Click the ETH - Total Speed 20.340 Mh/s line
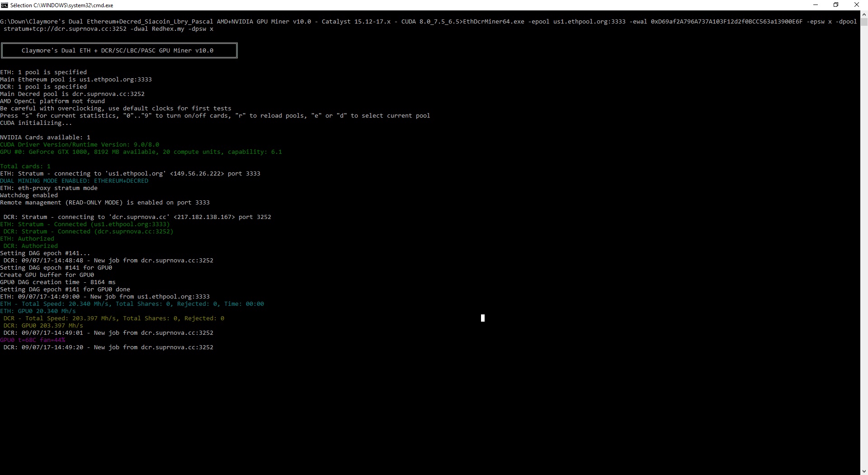Image resolution: width=868 pixels, height=475 pixels. pyautogui.click(x=132, y=304)
